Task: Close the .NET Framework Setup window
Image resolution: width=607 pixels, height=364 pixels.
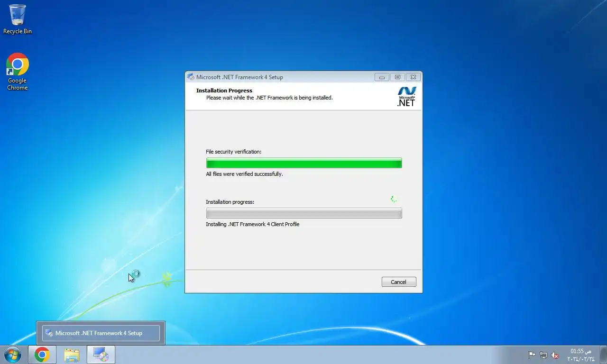Action: point(414,77)
